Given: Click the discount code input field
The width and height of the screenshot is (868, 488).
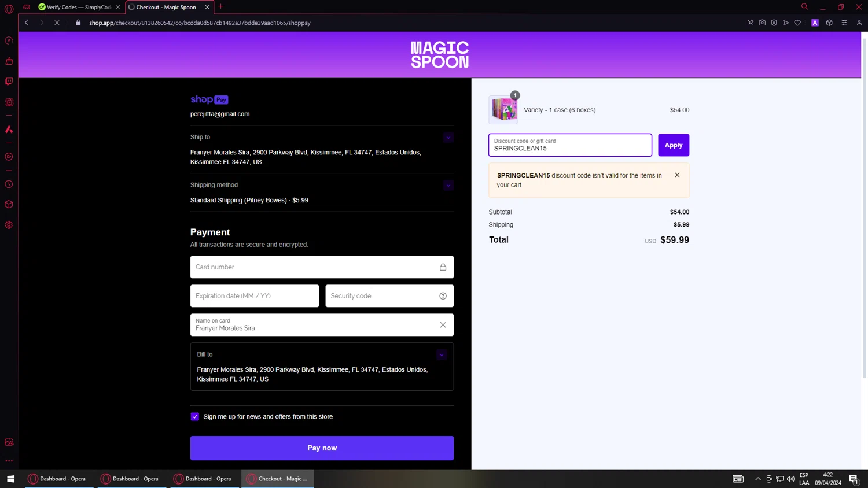Looking at the screenshot, I should coord(570,145).
